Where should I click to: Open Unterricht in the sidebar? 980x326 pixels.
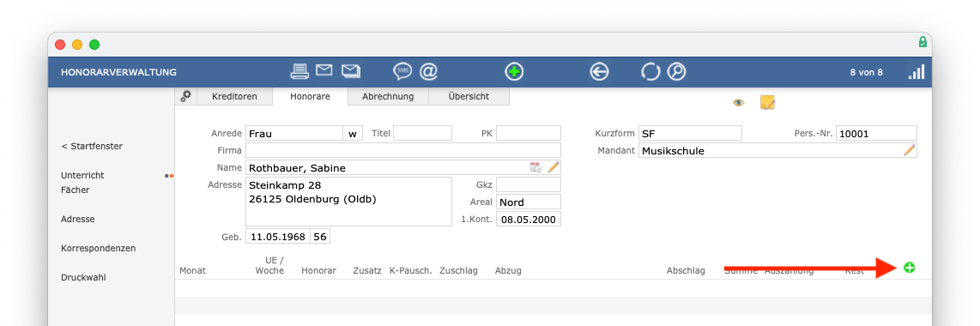[82, 176]
